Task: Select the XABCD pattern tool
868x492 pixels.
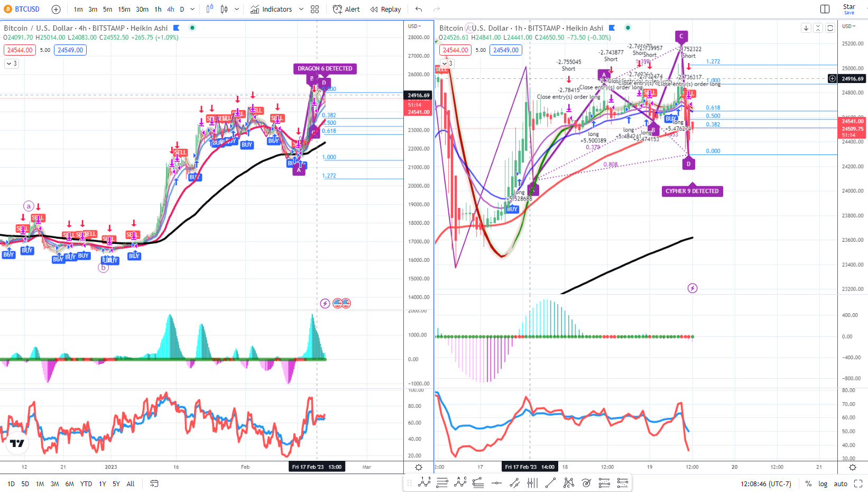Action: tap(568, 482)
